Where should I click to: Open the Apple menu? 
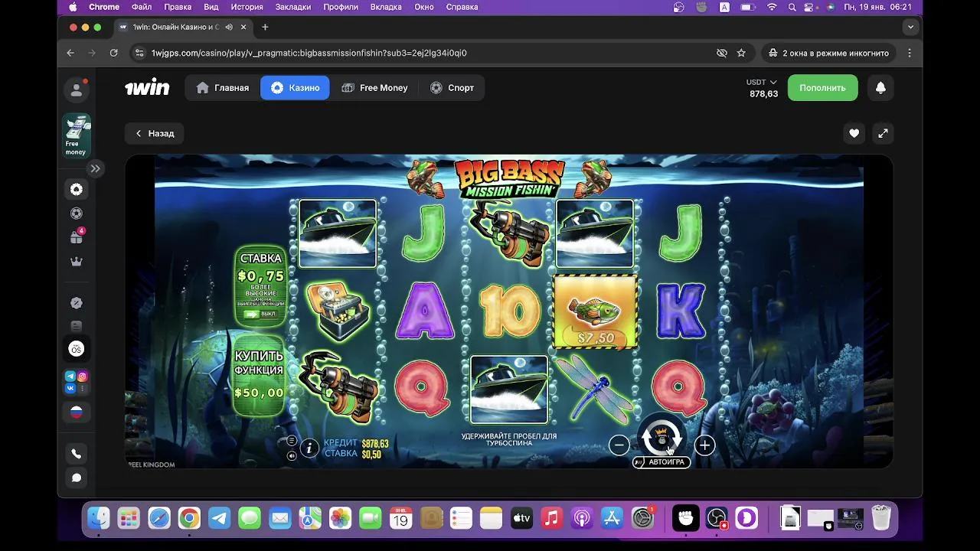tap(73, 7)
